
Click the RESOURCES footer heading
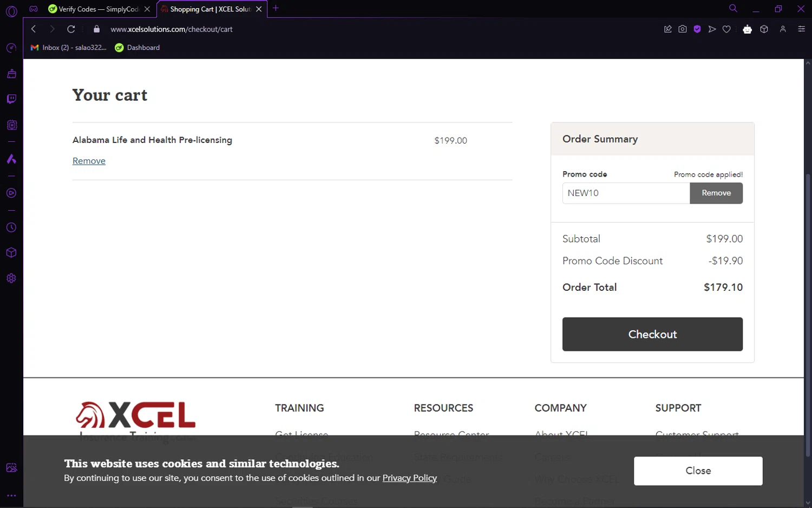click(443, 408)
